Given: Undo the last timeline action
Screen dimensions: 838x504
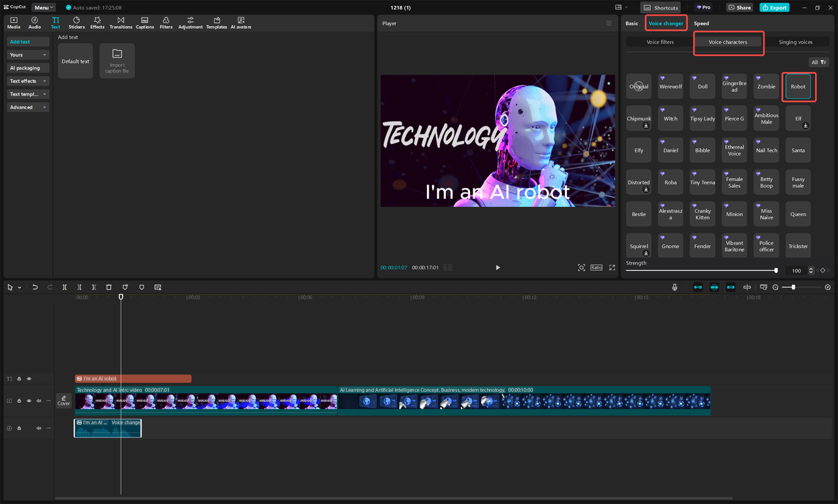Looking at the screenshot, I should [x=35, y=287].
